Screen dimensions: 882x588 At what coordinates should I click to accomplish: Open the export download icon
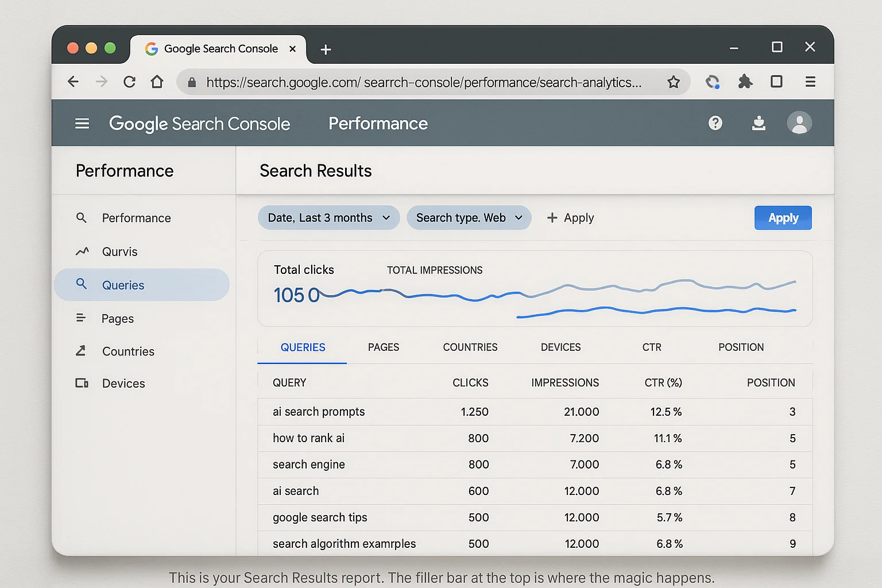tap(759, 122)
